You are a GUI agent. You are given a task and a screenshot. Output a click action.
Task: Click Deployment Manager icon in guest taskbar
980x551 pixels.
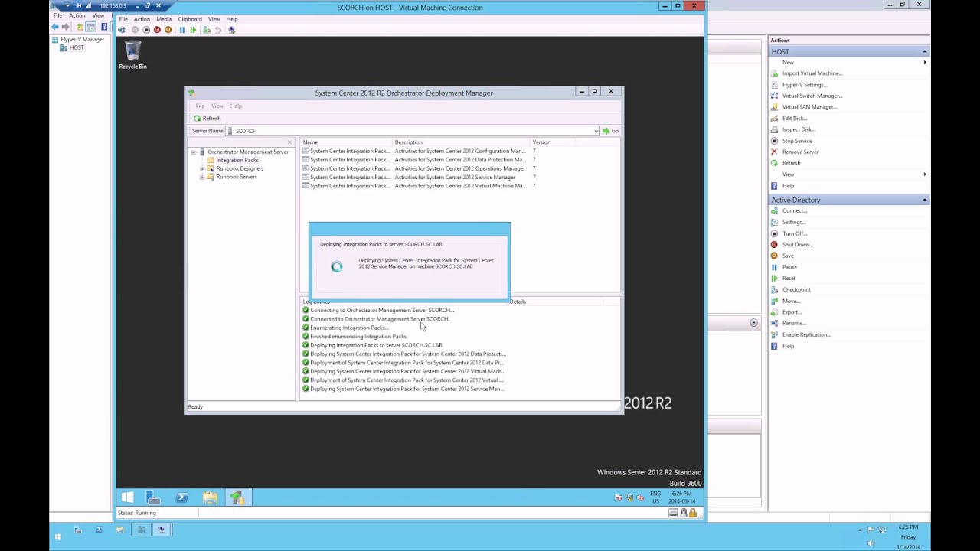point(237,497)
